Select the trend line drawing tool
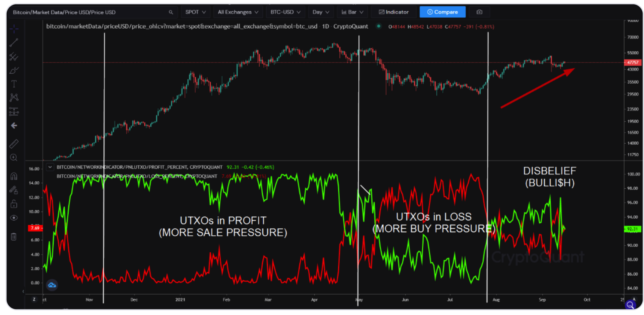The height and width of the screenshot is (315, 644). [14, 42]
